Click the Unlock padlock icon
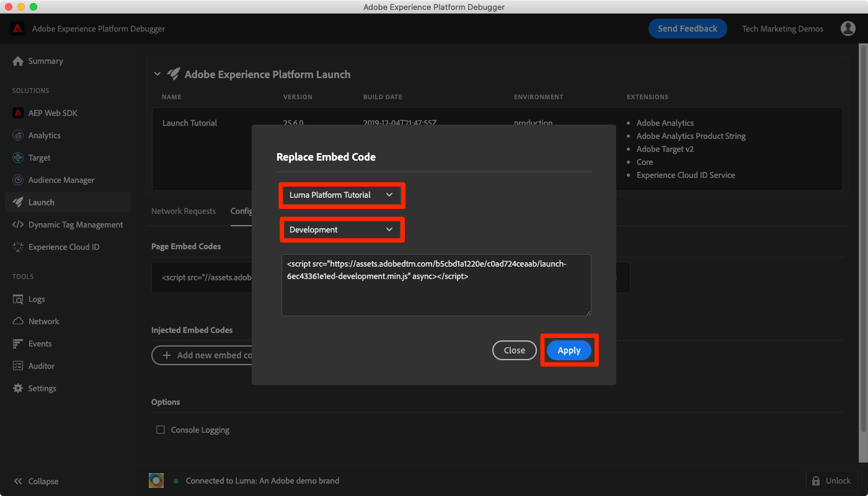 pyautogui.click(x=817, y=480)
